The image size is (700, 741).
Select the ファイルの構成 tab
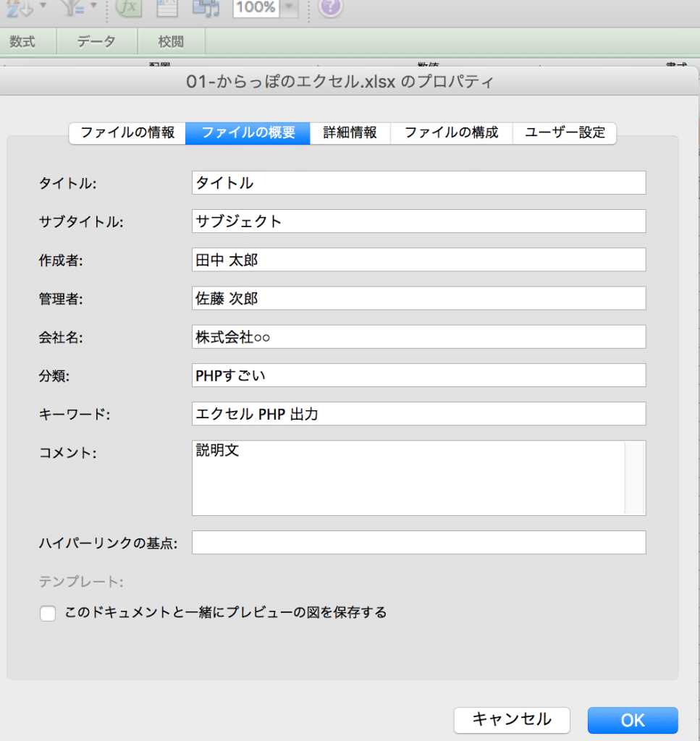pos(451,133)
